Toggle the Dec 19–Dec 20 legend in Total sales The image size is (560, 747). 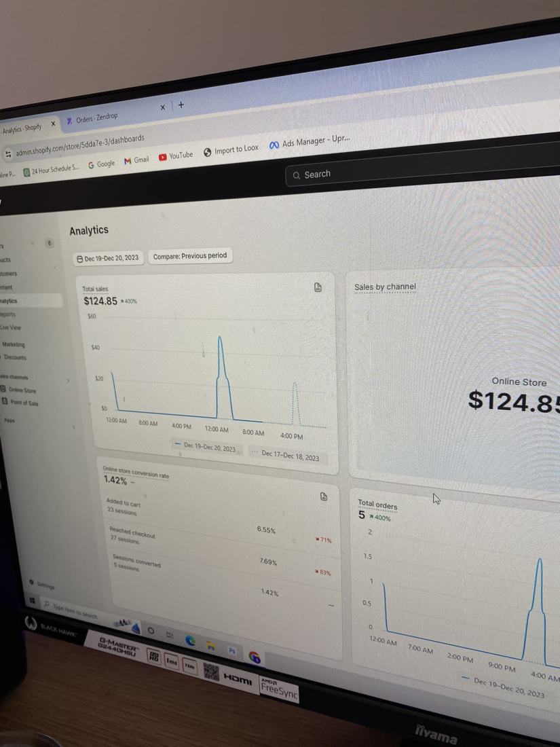pyautogui.click(x=205, y=446)
